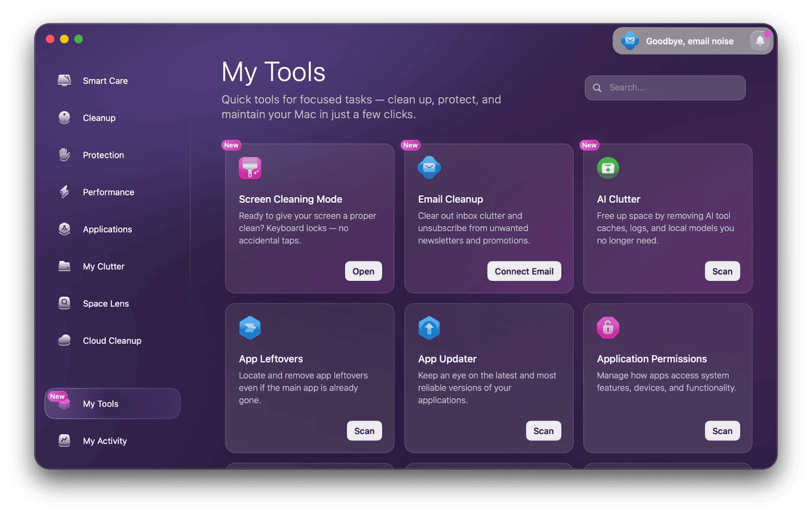Click the Connect Email button
This screenshot has height=515, width=812.
[524, 271]
